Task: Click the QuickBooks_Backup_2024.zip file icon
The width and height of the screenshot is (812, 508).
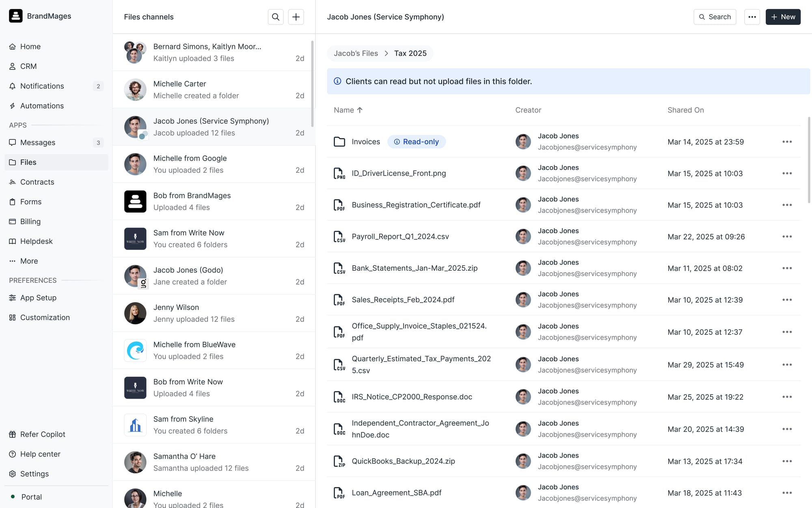Action: 339,461
